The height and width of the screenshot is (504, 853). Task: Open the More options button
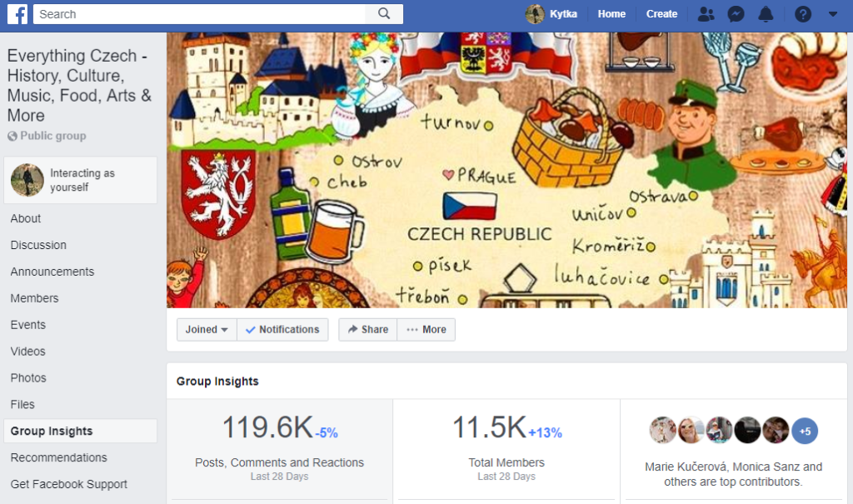point(426,330)
